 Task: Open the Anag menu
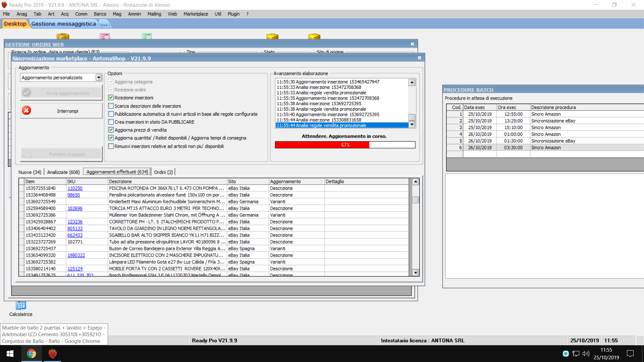[22, 14]
